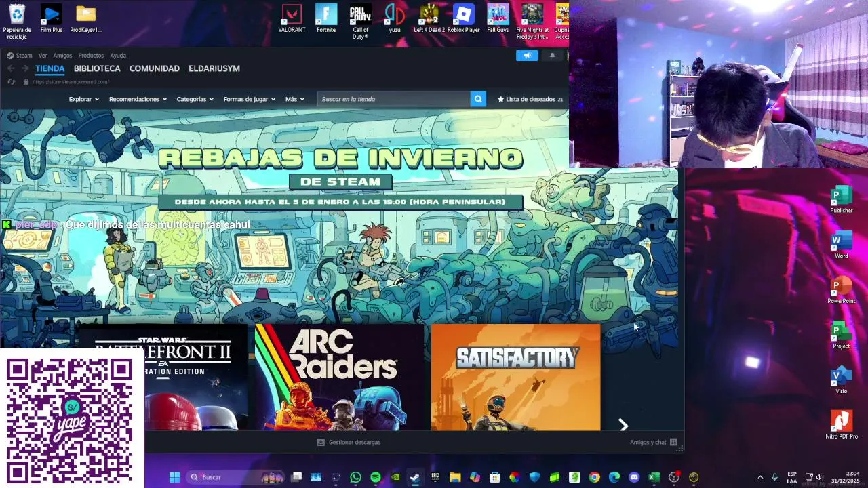Reload the Steam store page
The width and height of the screenshot is (868, 488).
(x=12, y=82)
